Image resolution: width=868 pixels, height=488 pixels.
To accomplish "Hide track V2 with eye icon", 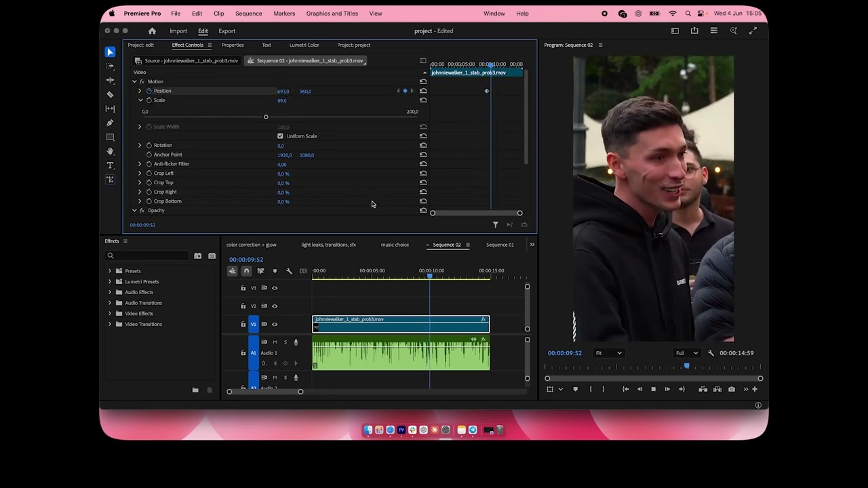I will (275, 306).
